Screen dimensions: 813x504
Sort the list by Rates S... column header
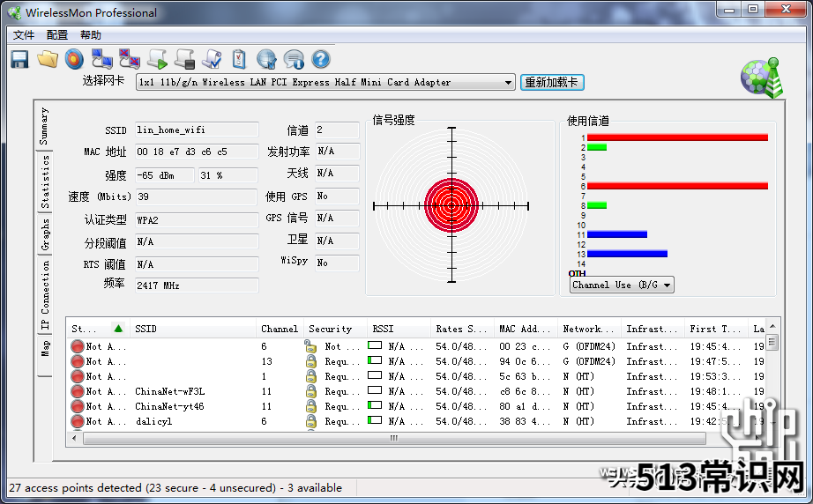point(461,329)
